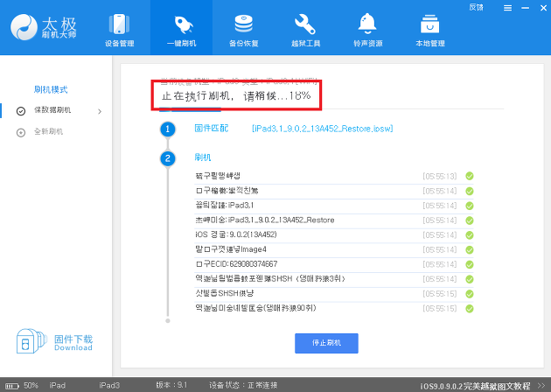
Task: Select 全新刷机 clean flash mode
Action: [48, 132]
